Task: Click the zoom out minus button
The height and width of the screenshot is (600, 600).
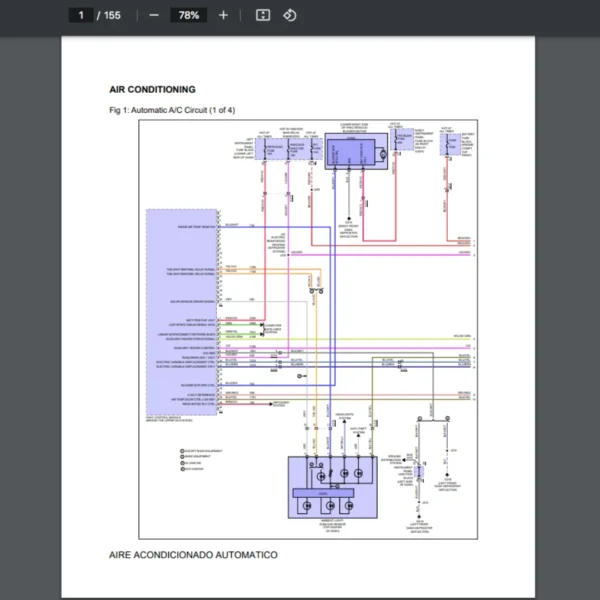Action: click(x=153, y=15)
